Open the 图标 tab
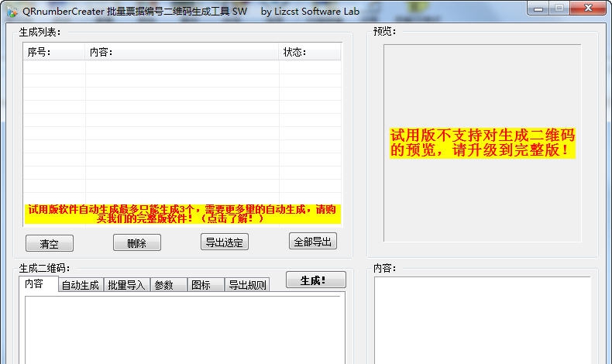The width and height of the screenshot is (612, 364). 206,285
